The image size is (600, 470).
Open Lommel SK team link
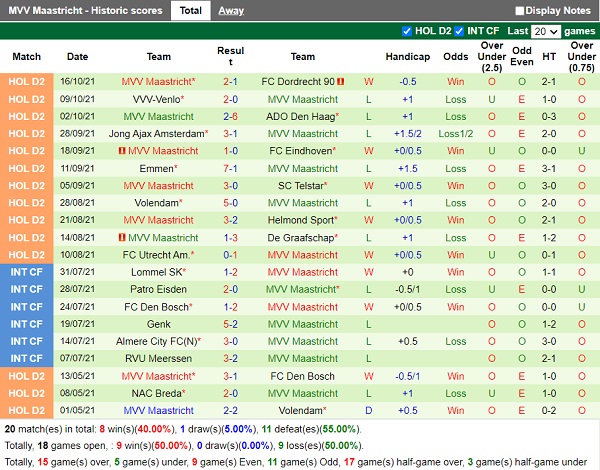[x=158, y=272]
